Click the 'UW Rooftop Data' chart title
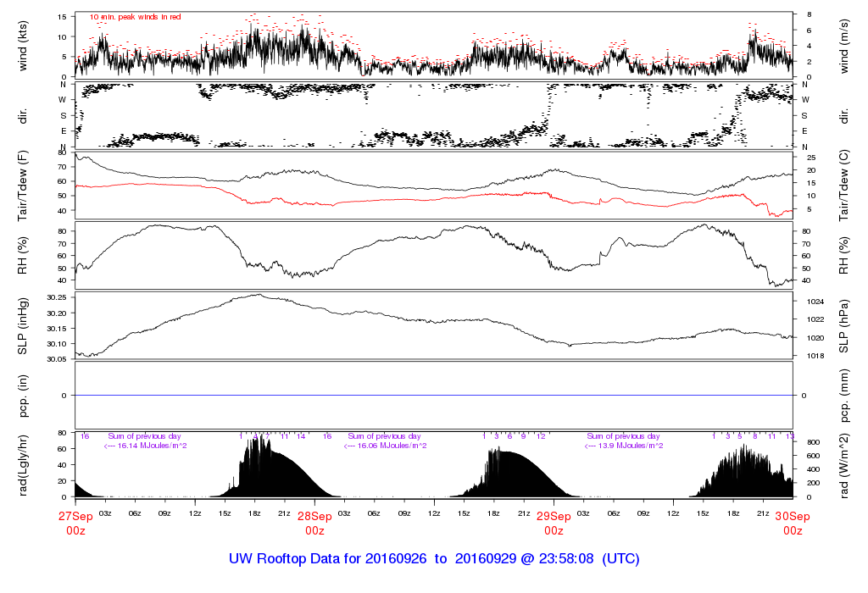The height and width of the screenshot is (593, 868). point(434,559)
